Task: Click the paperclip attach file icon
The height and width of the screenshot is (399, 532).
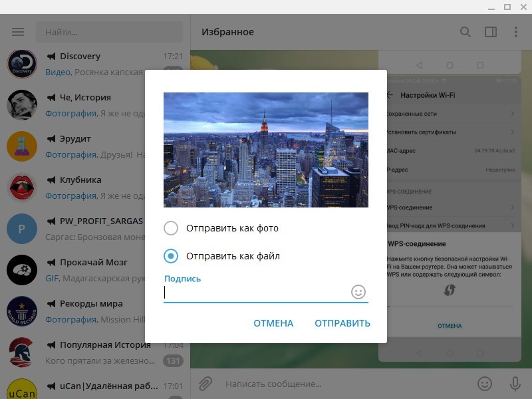Action: click(x=205, y=384)
